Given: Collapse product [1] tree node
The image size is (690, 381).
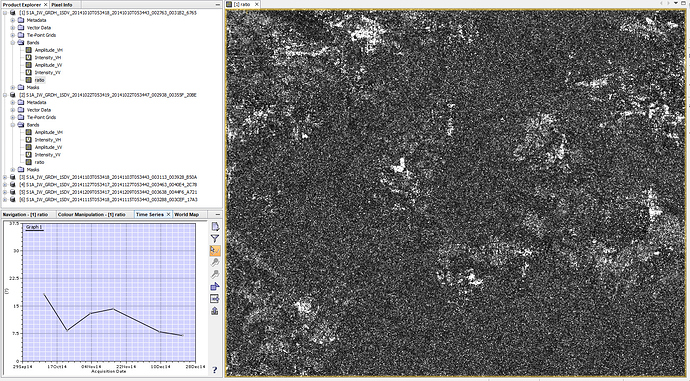Looking at the screenshot, I should (5, 13).
